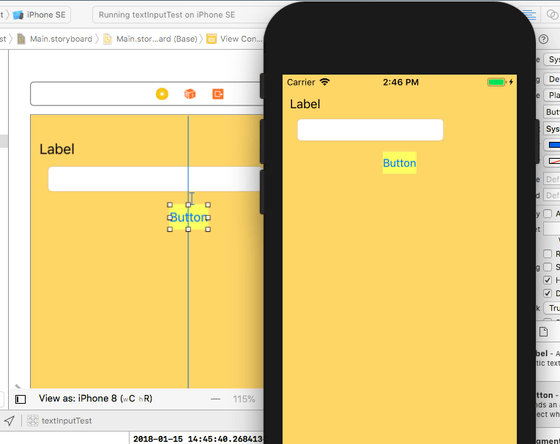Click the zoom out minus button

coord(215,399)
